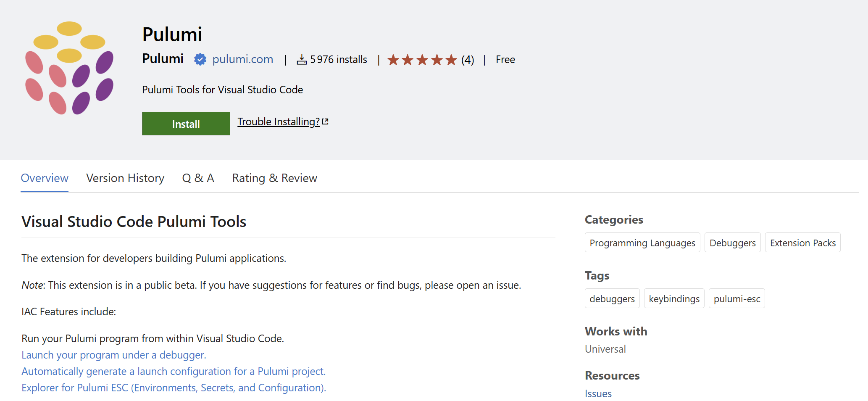Click the installs download icon
The image size is (868, 401).
coord(302,60)
